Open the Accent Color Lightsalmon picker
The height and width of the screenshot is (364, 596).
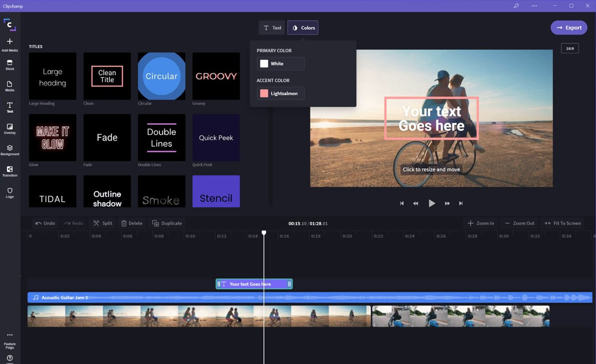pos(280,93)
